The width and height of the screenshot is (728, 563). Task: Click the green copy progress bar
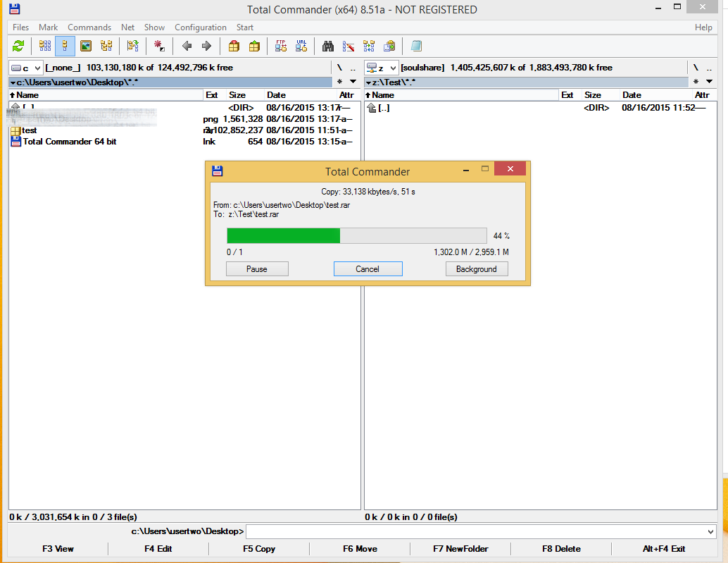(x=356, y=236)
